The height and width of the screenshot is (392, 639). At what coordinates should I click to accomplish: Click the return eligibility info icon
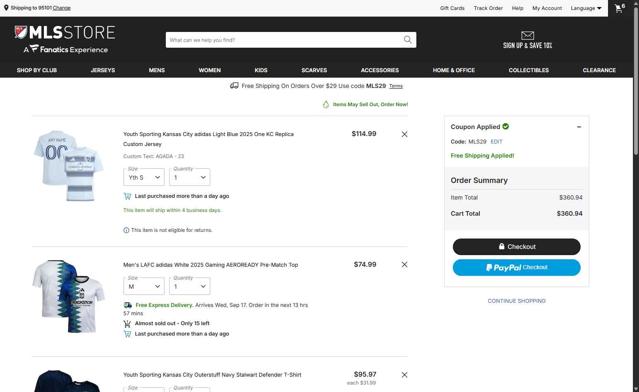(126, 230)
